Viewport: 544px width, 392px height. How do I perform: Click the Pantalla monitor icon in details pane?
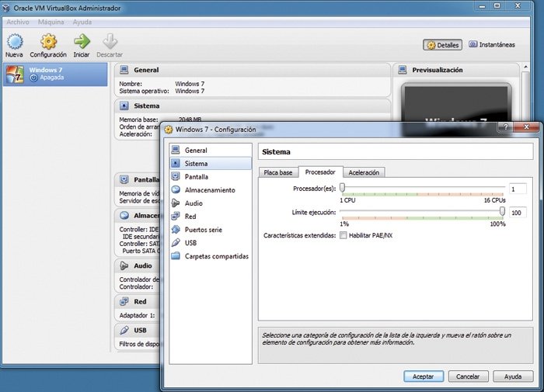tap(124, 179)
